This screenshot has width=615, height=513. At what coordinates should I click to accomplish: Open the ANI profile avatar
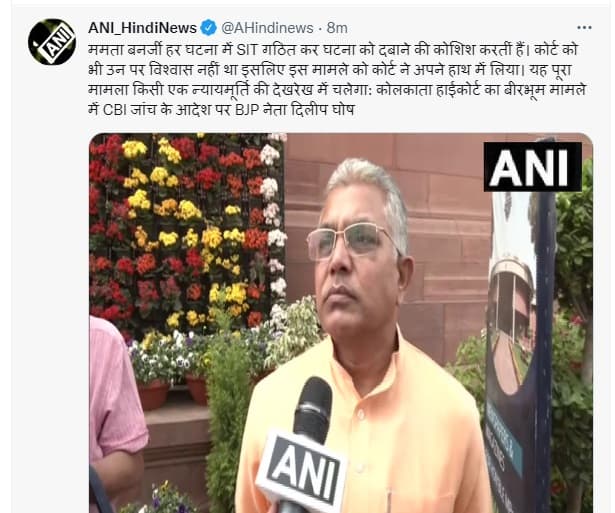(52, 42)
